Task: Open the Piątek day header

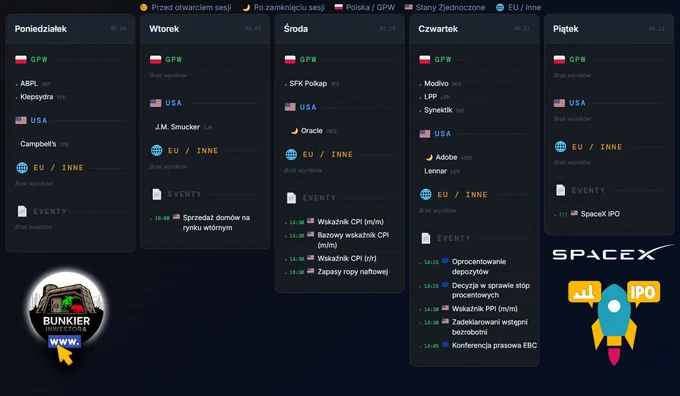Action: (x=609, y=29)
